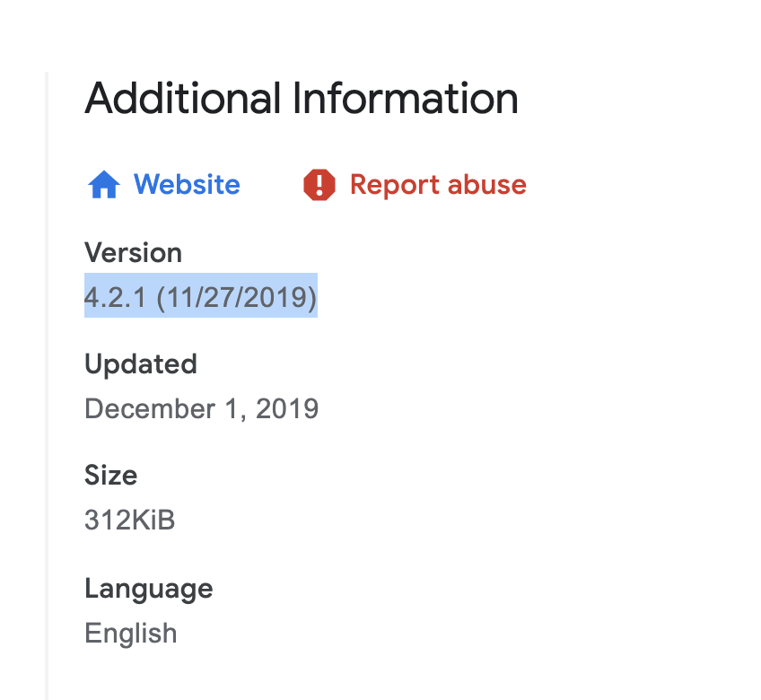The width and height of the screenshot is (761, 700).
Task: Click the gray vertical divider line
Action: point(47,386)
